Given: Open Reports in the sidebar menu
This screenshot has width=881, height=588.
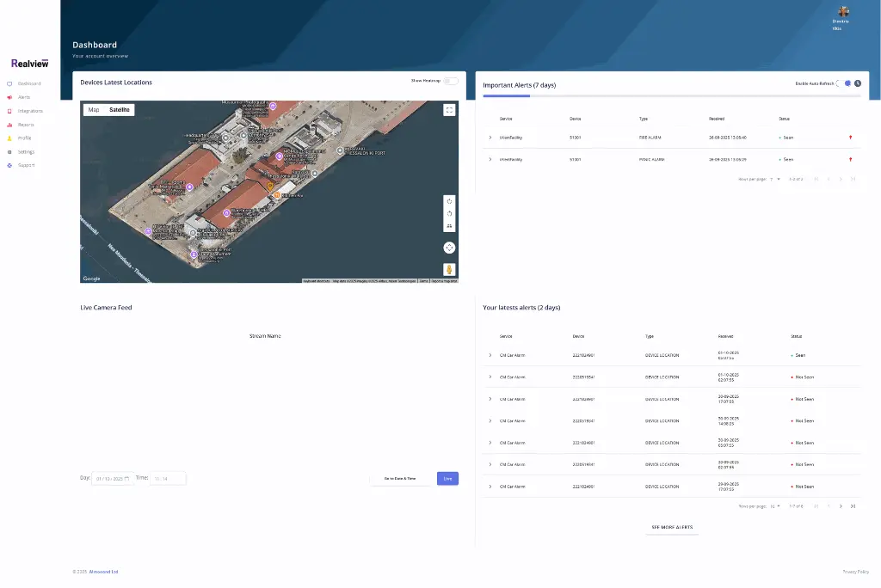Looking at the screenshot, I should coord(26,125).
